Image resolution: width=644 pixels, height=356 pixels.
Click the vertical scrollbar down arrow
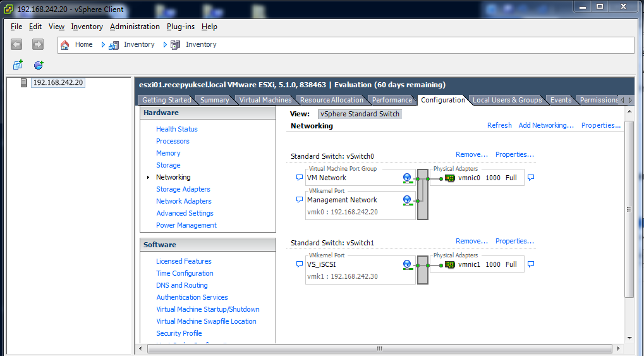(x=629, y=338)
